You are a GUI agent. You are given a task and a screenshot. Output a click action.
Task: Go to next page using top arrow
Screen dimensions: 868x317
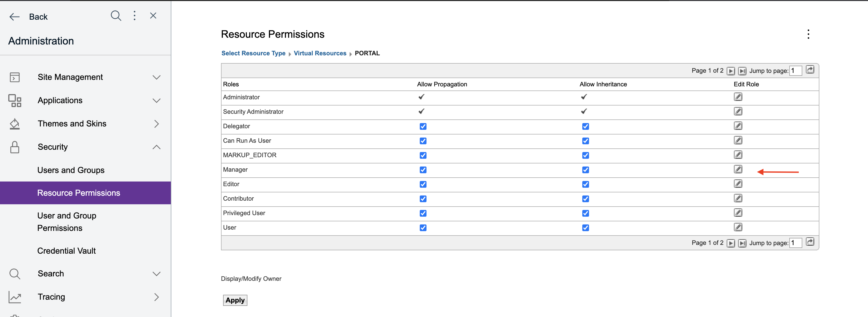click(731, 71)
